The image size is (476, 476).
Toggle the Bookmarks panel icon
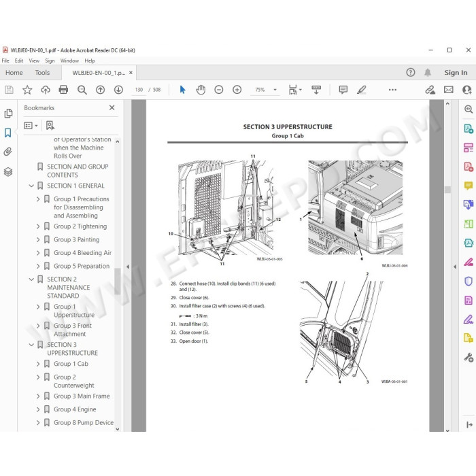coord(8,133)
